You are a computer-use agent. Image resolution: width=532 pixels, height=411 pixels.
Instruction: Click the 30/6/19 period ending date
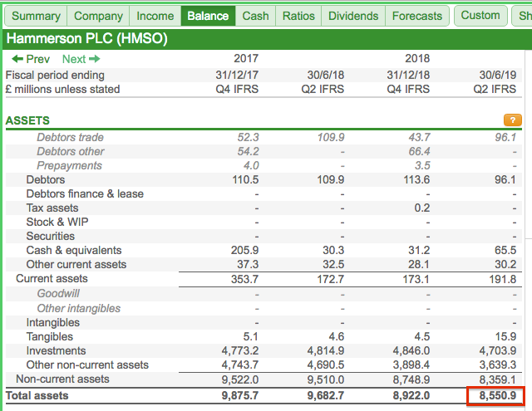coord(497,75)
